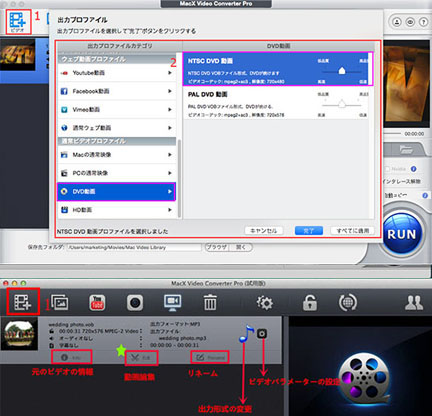Adjust the NTSC DVD quality slider
Image resolution: width=432 pixels, height=416 pixels.
tap(342, 71)
